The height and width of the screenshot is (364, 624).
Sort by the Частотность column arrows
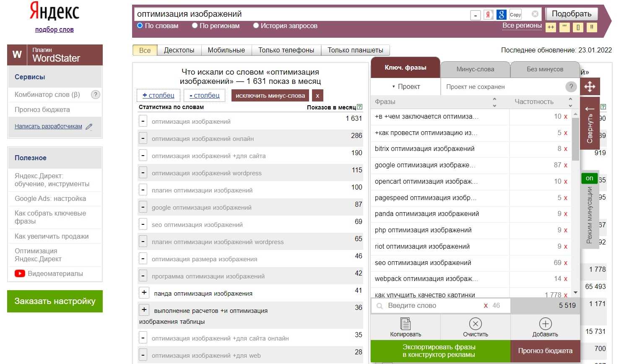tap(570, 102)
